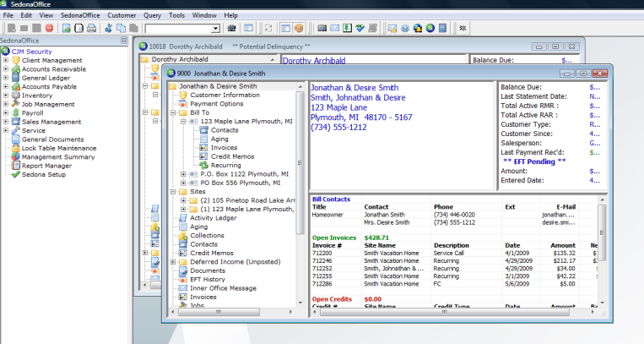Select Payroll in sidebar tree

32,112
